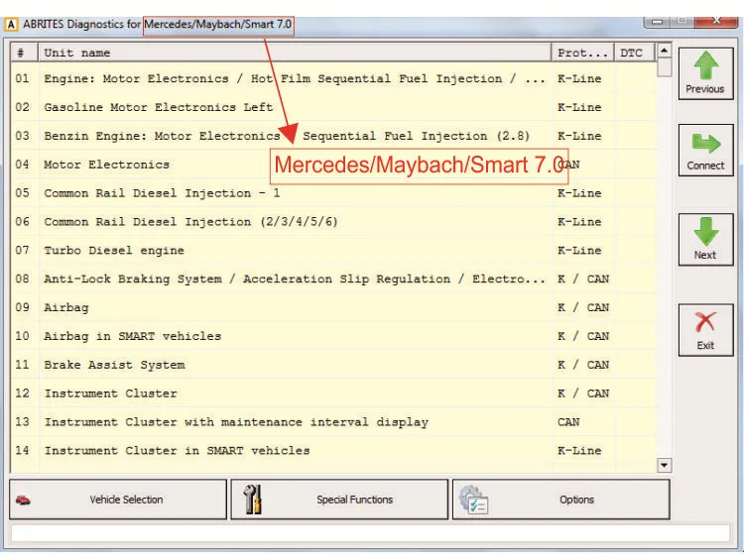Click scrollbar down arrow of unit list
This screenshot has height=560, width=744.
point(665,465)
